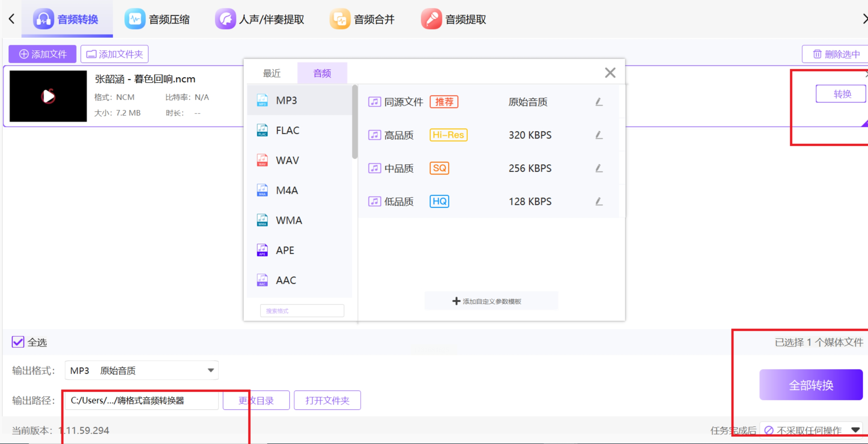Open the 输出格式 MP3 原始音质 dropdown
The image size is (868, 444).
point(142,370)
